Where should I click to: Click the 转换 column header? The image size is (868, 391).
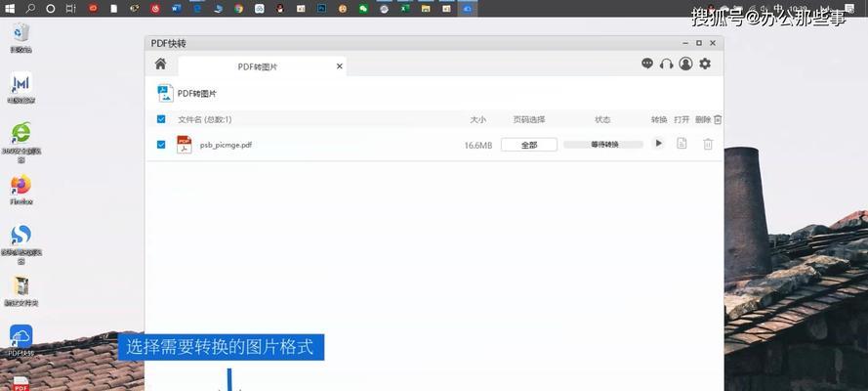(659, 119)
